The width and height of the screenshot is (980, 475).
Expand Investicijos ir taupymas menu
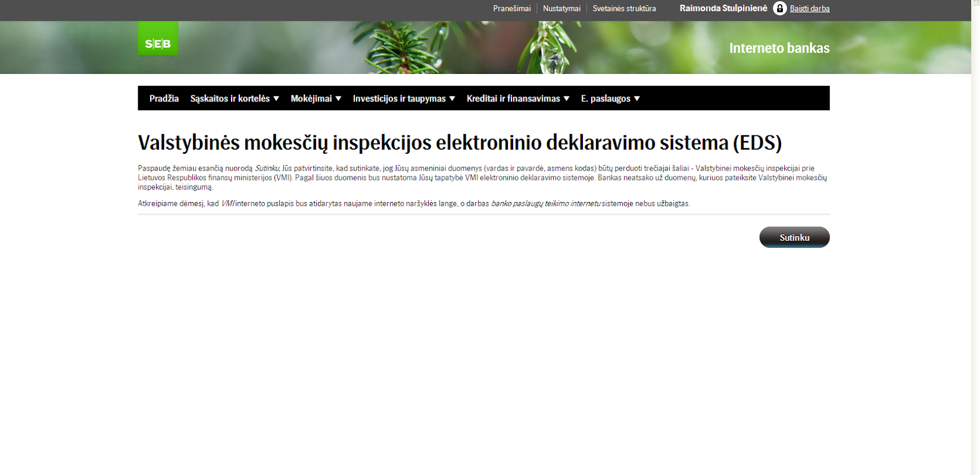404,98
